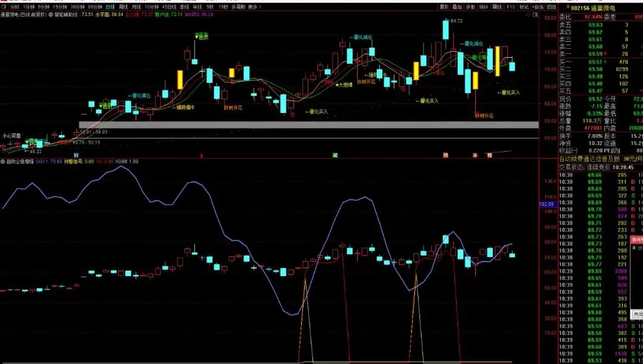Viewport: 643px width, 364px height.
Task: Click the yellow 大阳猜 chart annotation
Action: click(x=344, y=85)
